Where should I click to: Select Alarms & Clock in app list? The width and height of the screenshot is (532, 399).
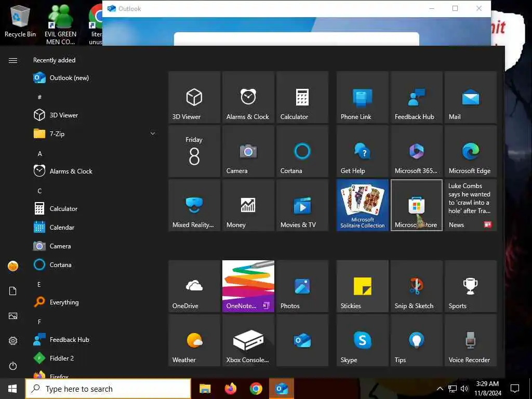[95, 171]
